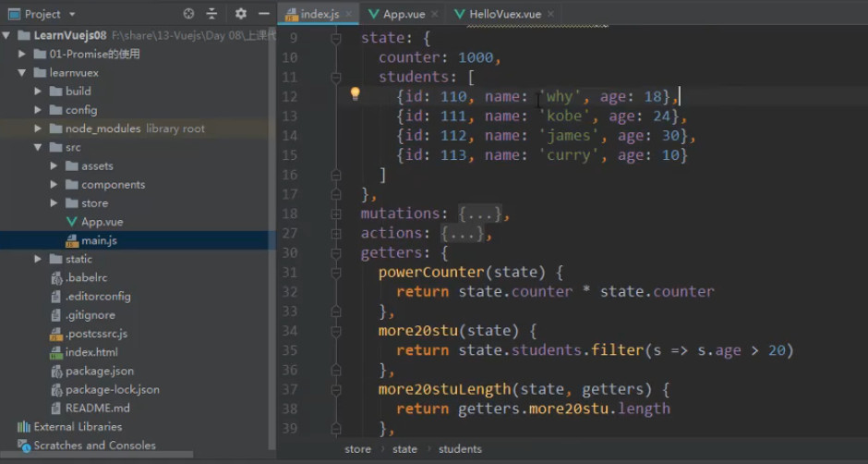Click External Libraries node
868x464 pixels.
pyautogui.click(x=70, y=427)
